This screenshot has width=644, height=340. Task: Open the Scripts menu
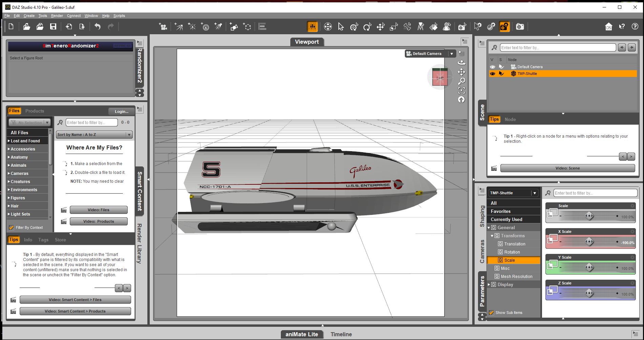(119, 16)
